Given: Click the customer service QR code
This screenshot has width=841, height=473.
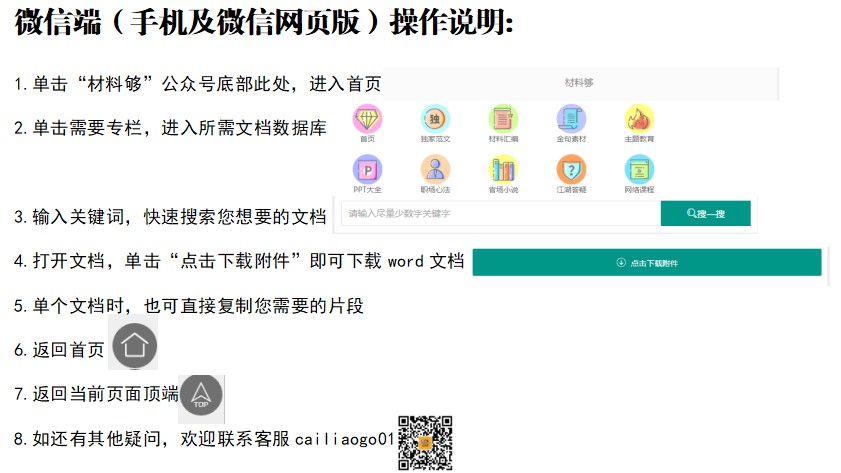Looking at the screenshot, I should [425, 443].
